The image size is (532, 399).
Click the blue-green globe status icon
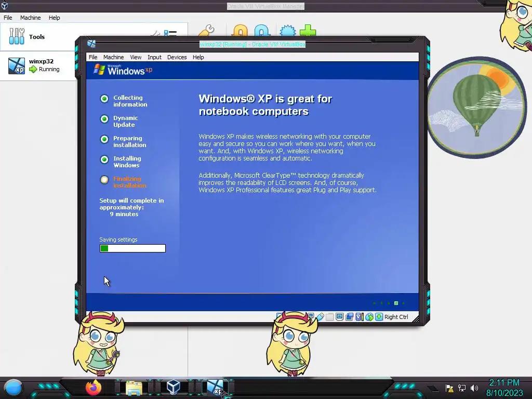(x=369, y=317)
